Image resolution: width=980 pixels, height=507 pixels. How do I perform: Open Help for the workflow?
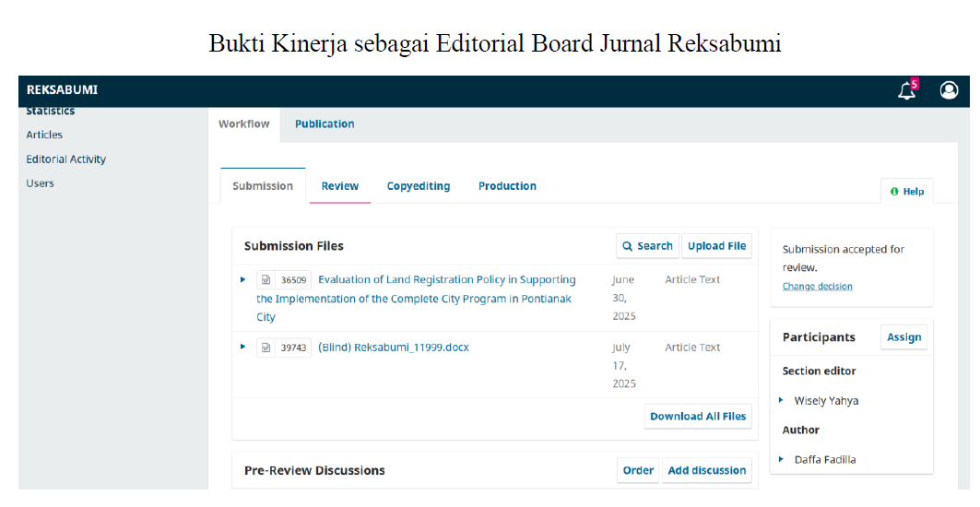point(907,192)
